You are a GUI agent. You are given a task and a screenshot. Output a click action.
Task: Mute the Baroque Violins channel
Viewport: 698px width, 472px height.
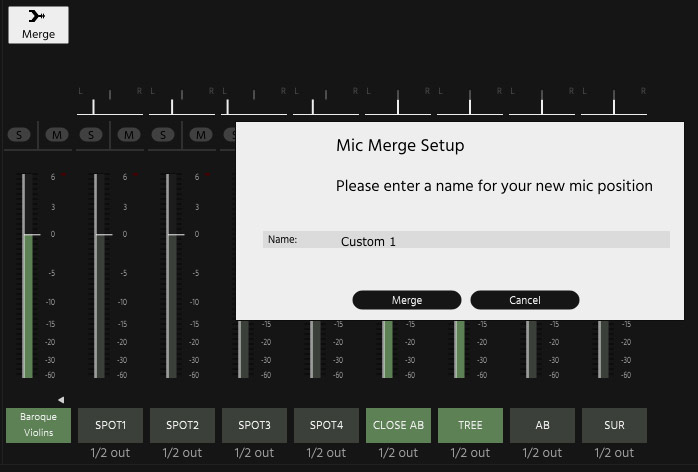(x=57, y=134)
